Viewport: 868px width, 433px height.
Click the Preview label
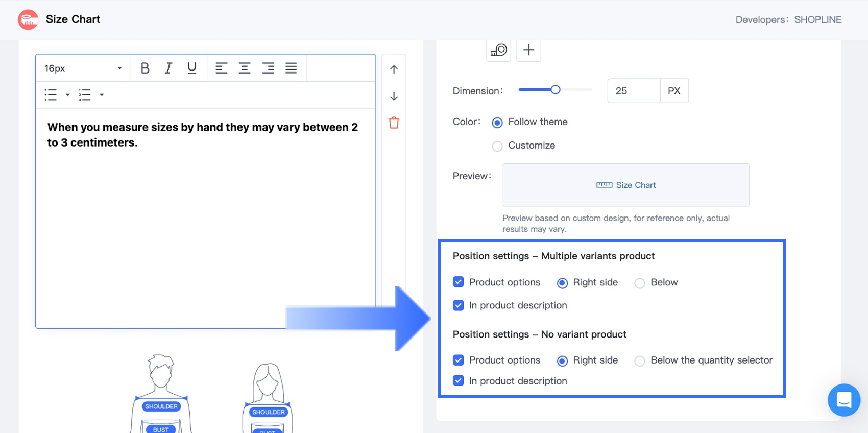(472, 176)
